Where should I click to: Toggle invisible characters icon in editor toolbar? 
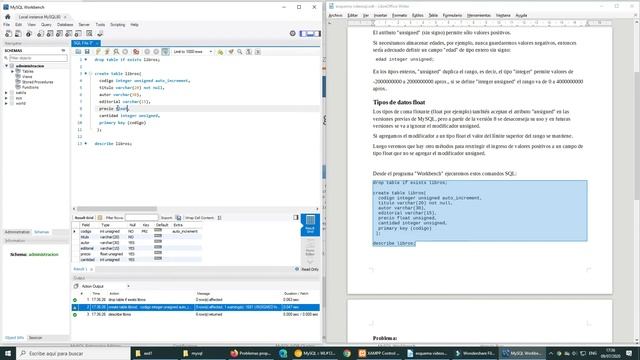click(249, 52)
